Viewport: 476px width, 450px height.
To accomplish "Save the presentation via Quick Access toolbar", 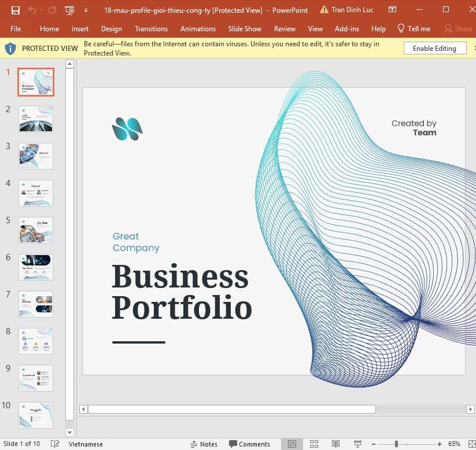I will tap(15, 10).
